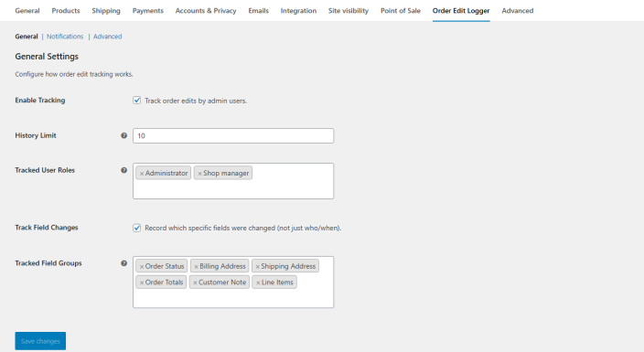Viewport: 644px width, 352px height.
Task: Click 'Configure how order edit tracking works.' text
Action: coord(74,74)
